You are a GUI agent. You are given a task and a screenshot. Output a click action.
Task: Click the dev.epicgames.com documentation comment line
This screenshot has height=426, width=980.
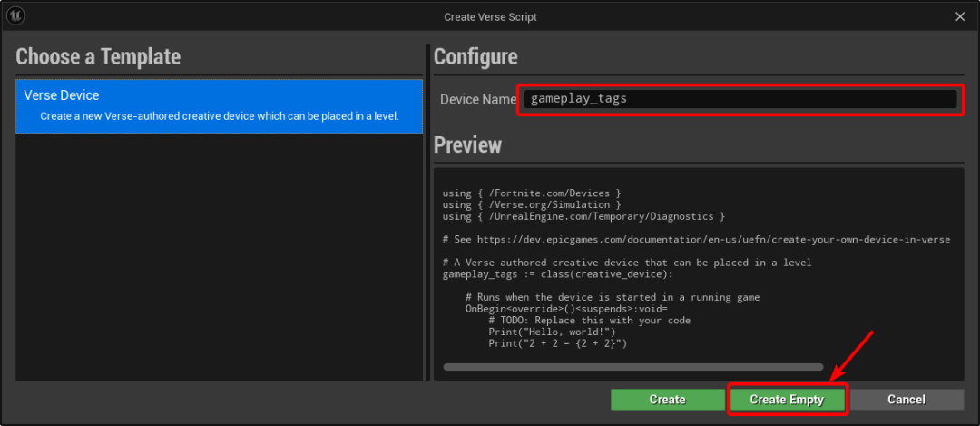696,240
